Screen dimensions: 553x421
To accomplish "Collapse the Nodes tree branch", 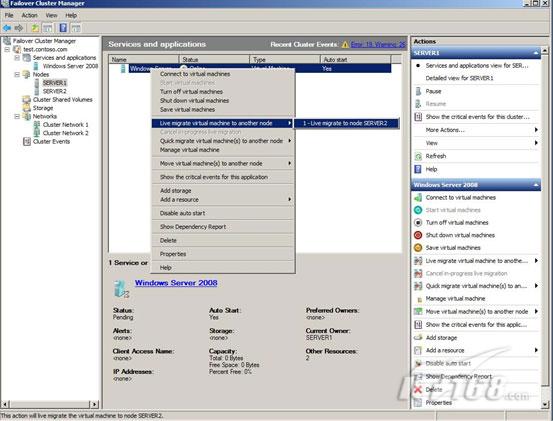I will [17, 75].
